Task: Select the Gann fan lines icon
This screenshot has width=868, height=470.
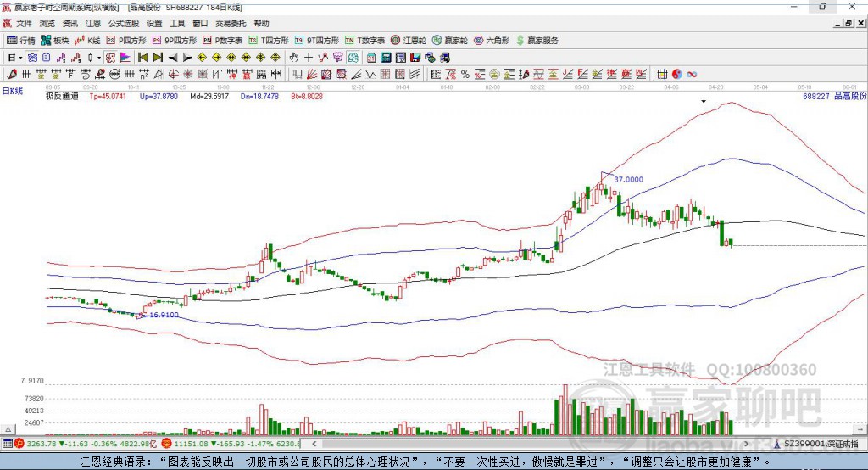Action: coord(312,75)
